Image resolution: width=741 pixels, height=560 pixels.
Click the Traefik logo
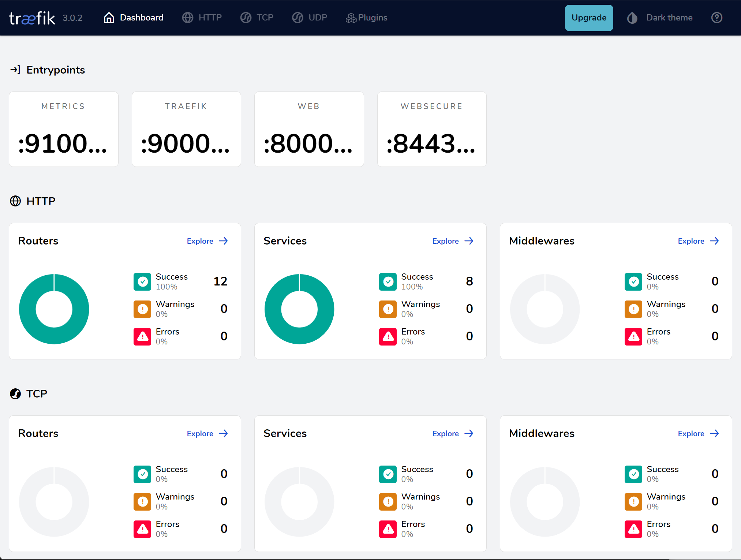tap(32, 18)
